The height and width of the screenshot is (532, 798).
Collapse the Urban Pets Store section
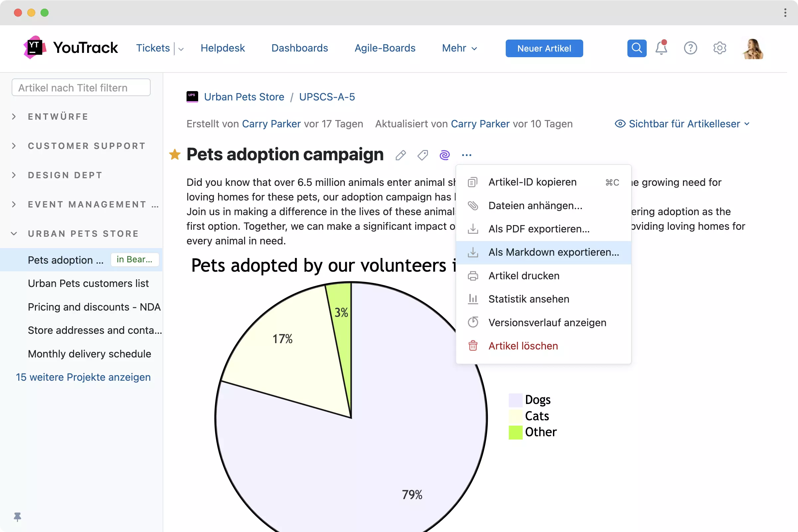click(x=14, y=233)
